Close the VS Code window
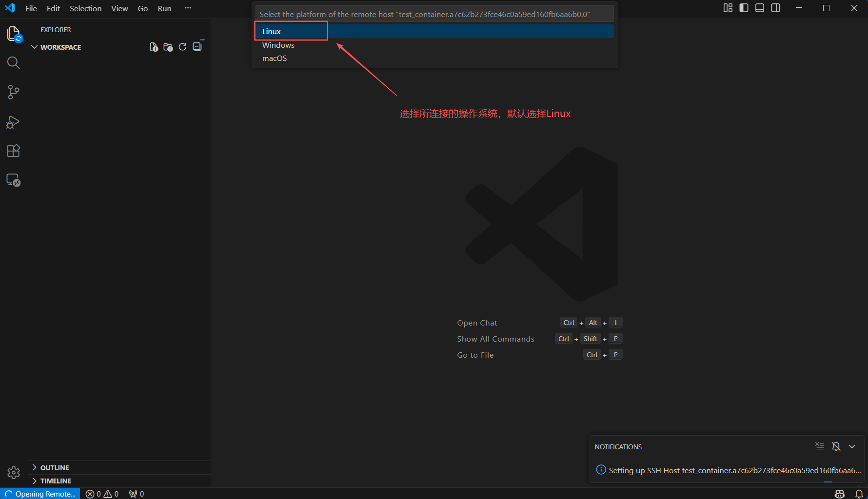This screenshot has width=868, height=499. 854,8
